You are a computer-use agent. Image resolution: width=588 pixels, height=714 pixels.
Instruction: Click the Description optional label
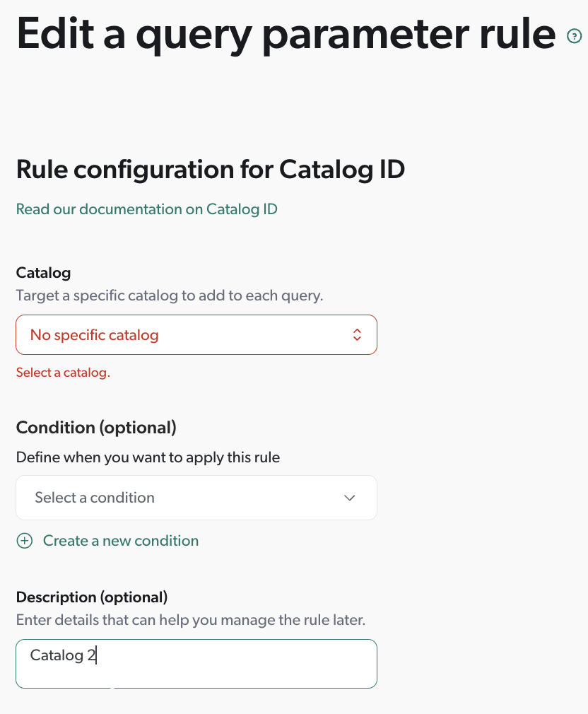(90, 597)
